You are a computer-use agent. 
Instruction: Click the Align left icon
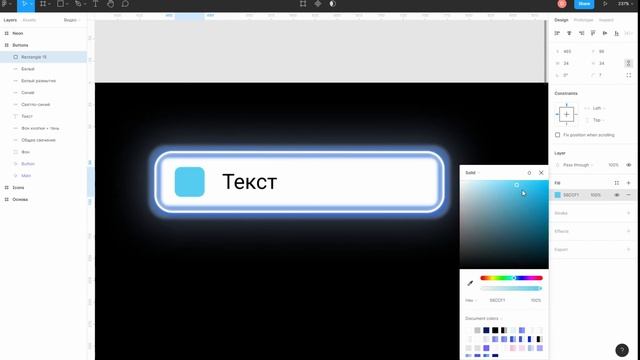point(557,33)
